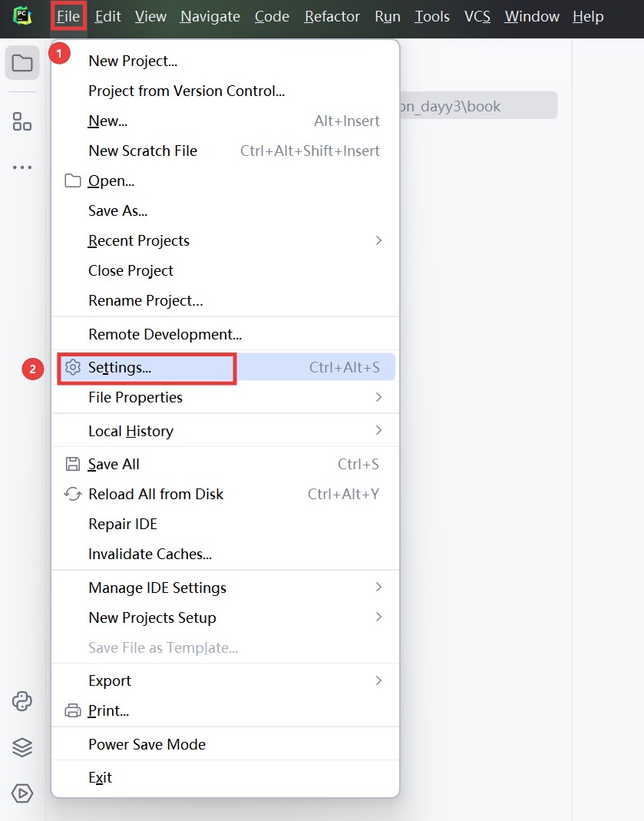Expand the Recent Projects submenu
The width and height of the screenshot is (644, 821).
coord(378,241)
